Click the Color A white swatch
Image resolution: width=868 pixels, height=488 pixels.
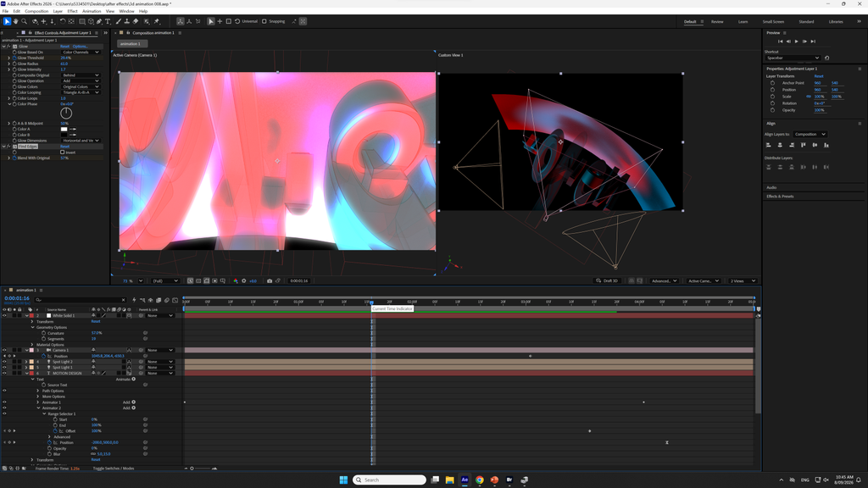pos(64,129)
